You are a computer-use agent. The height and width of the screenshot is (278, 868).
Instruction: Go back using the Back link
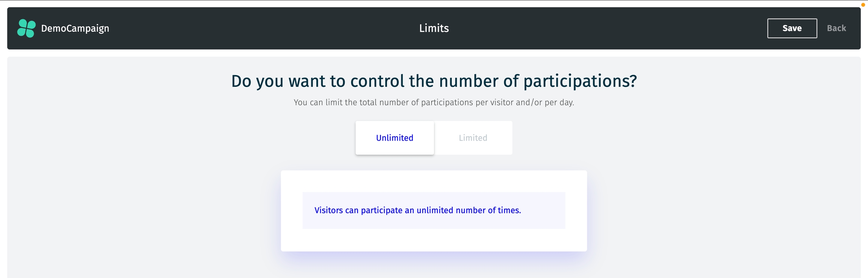(836, 28)
